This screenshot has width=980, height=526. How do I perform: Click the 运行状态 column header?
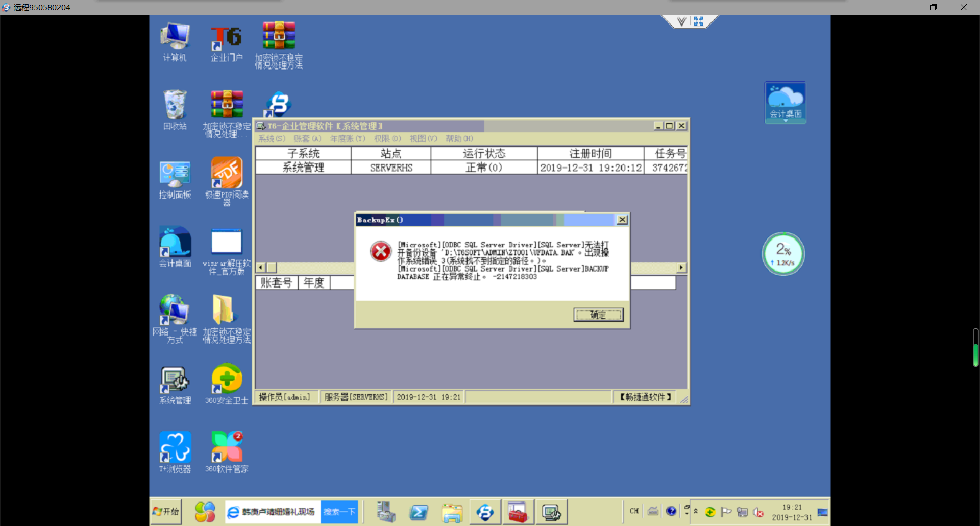pyautogui.click(x=484, y=153)
